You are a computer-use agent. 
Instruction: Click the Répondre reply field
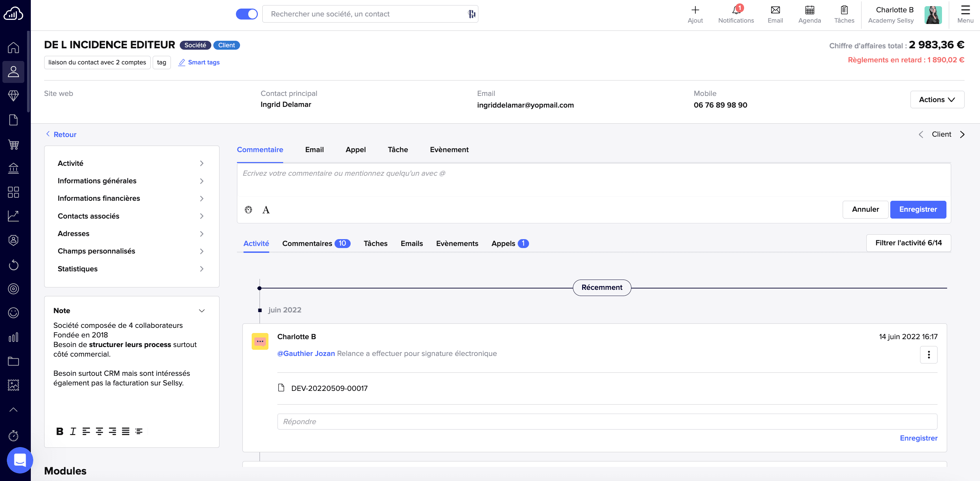[607, 422]
